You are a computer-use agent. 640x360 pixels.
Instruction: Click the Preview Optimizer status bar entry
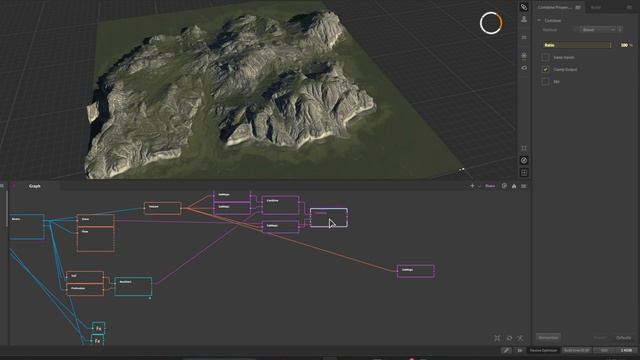coord(543,350)
